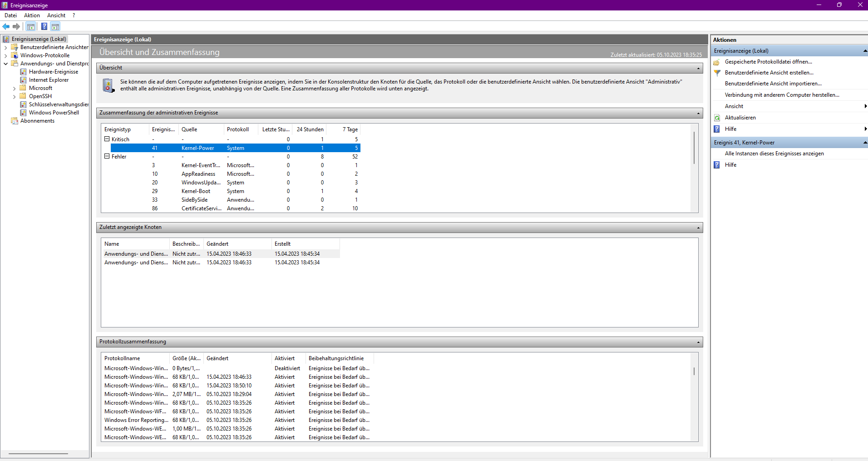Select the WindowsUpda... event 20 row

tap(232, 183)
